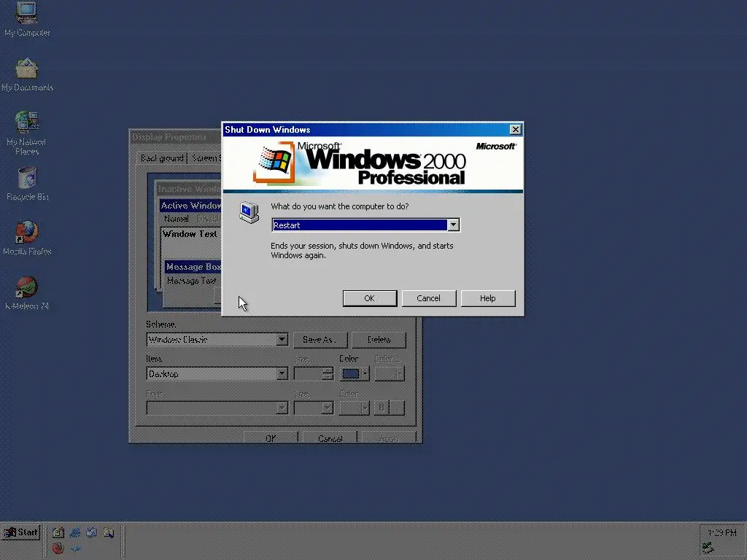Click OK in Display Properties window
This screenshot has width=747, height=560.
pos(271,438)
